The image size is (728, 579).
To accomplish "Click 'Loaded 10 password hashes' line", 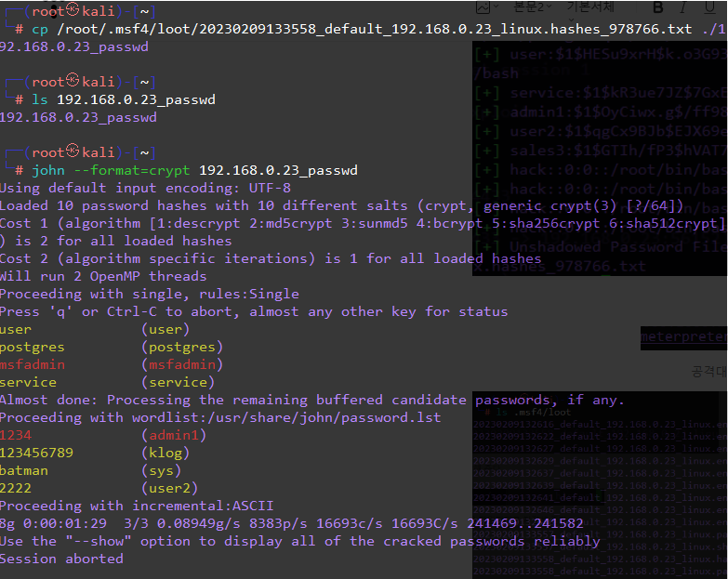I will click(x=342, y=206).
